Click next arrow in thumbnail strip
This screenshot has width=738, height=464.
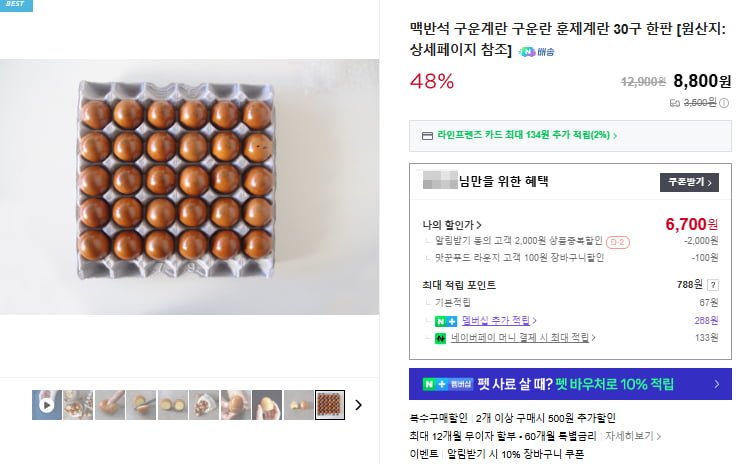tap(359, 405)
